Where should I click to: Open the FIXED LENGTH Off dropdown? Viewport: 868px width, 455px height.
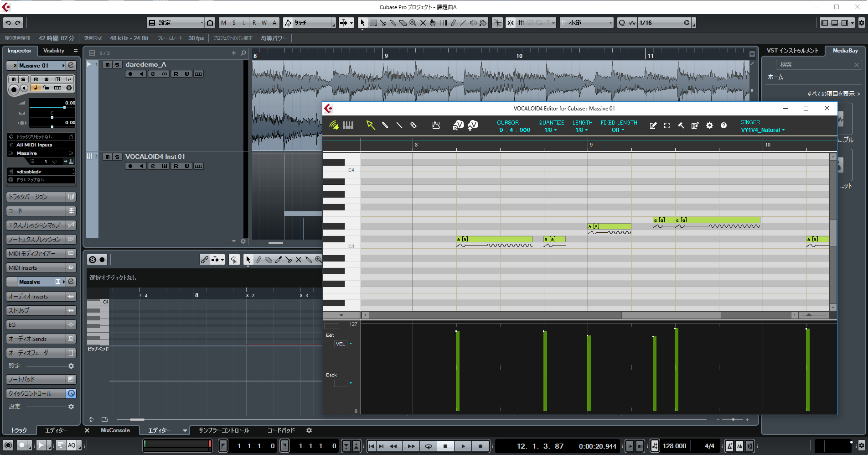[618, 130]
